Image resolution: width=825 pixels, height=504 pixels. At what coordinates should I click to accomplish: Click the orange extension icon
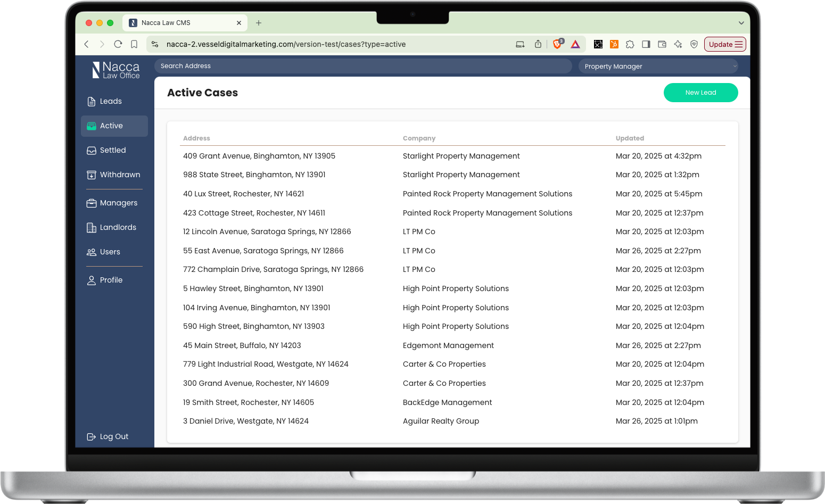click(x=614, y=44)
